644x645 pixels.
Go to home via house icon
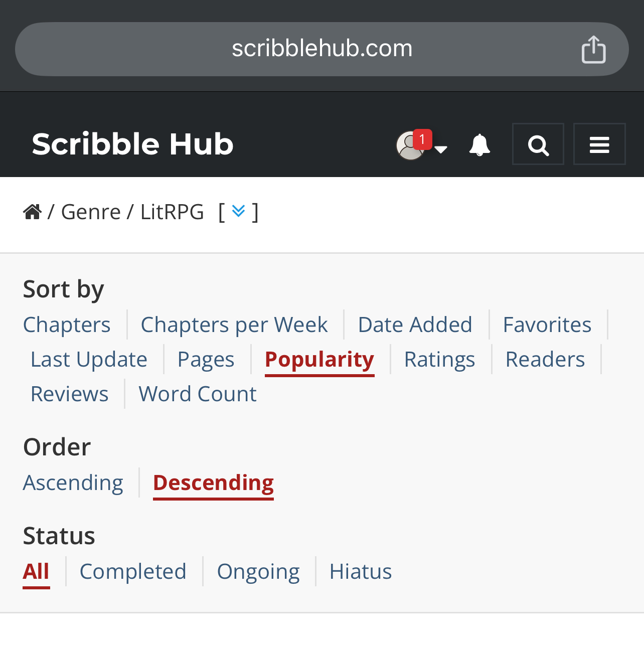click(32, 212)
